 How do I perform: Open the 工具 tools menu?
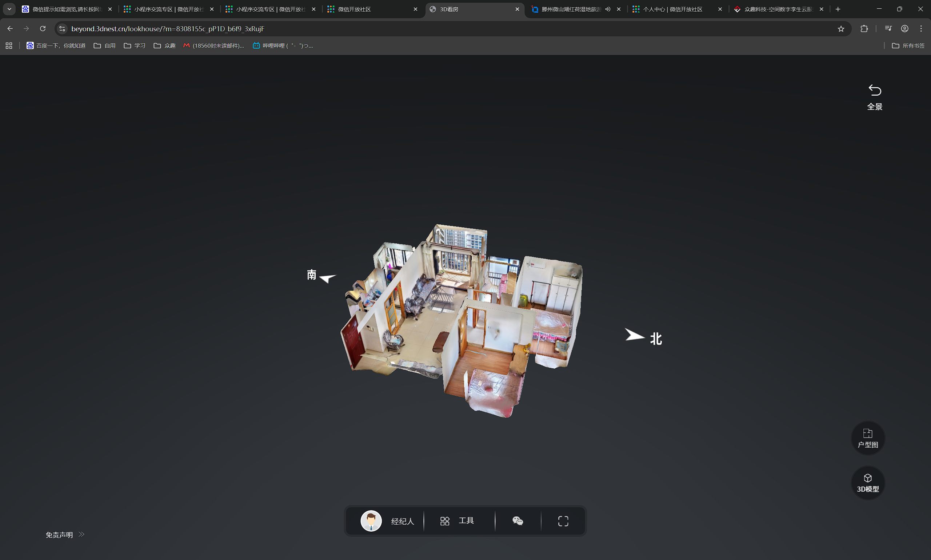[x=457, y=521]
